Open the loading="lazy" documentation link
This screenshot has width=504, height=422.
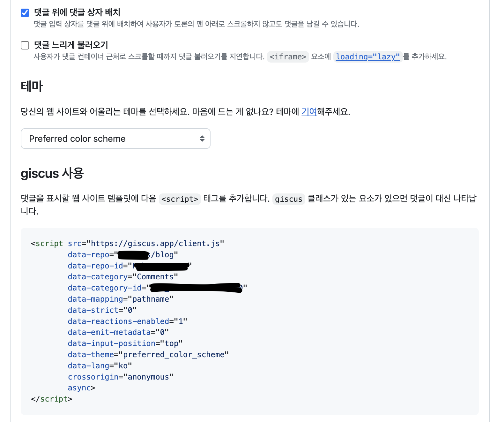pyautogui.click(x=368, y=57)
